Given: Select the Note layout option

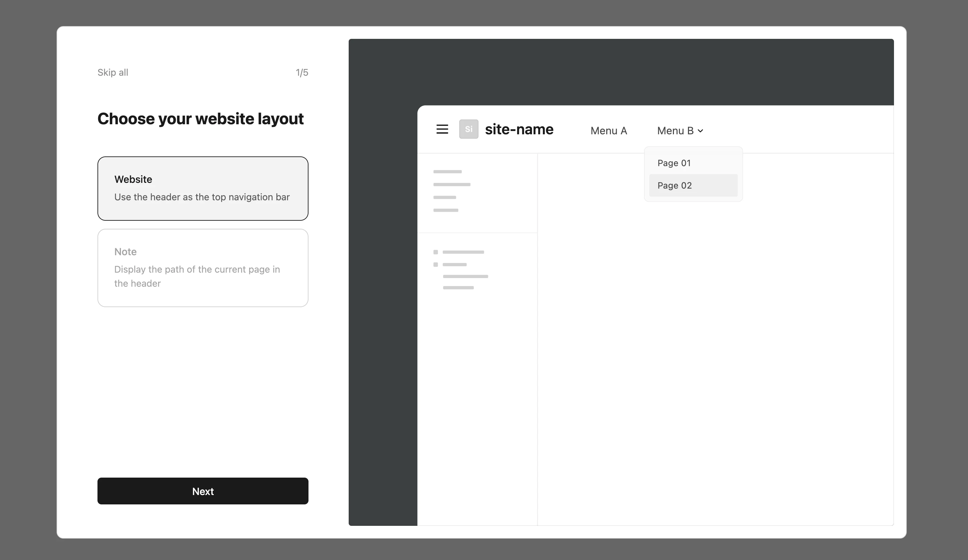Looking at the screenshot, I should [x=203, y=268].
